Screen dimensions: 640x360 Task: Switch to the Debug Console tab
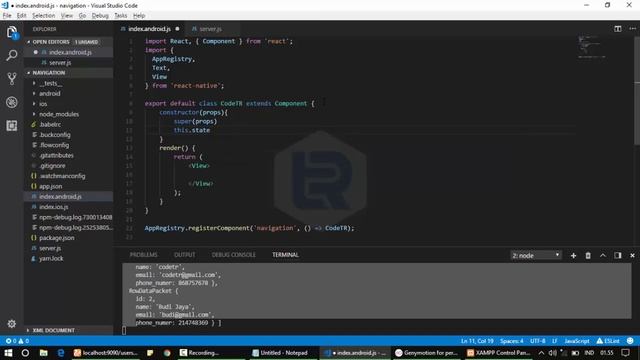233,255
